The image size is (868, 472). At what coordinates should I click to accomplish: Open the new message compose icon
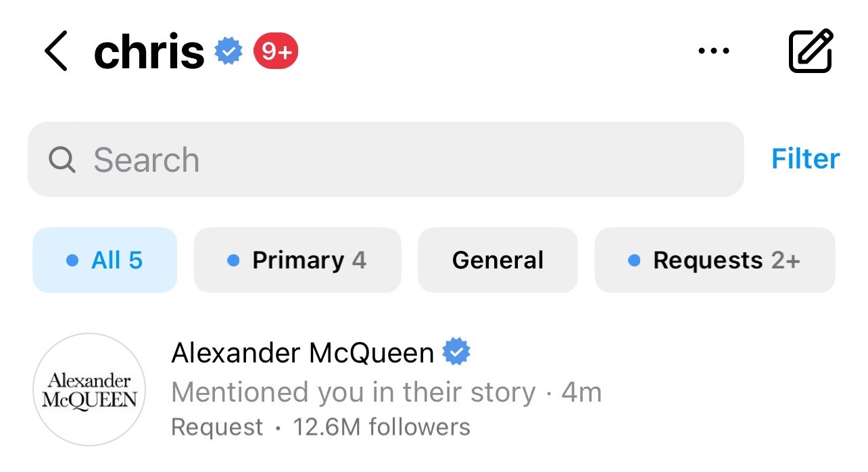pyautogui.click(x=811, y=51)
